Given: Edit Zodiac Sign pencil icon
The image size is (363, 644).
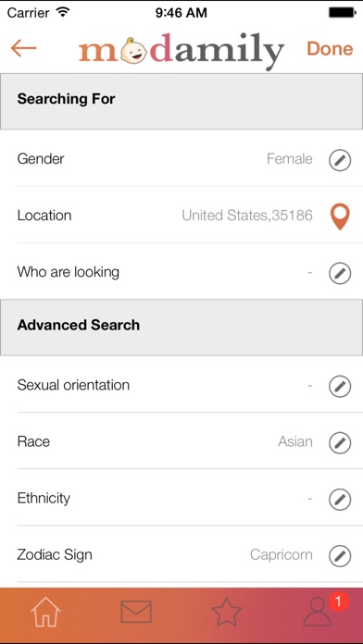Looking at the screenshot, I should pyautogui.click(x=340, y=556).
